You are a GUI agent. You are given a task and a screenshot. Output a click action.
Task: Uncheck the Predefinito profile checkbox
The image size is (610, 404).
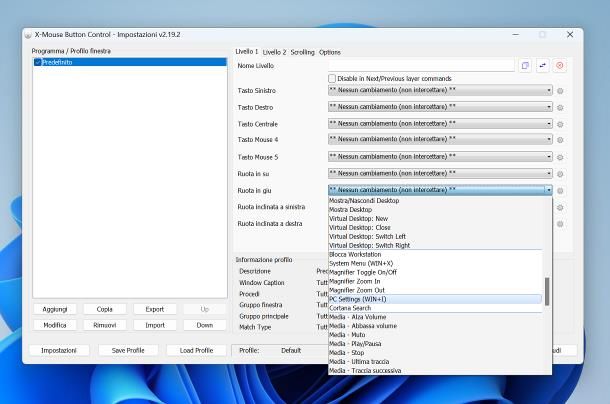point(38,62)
